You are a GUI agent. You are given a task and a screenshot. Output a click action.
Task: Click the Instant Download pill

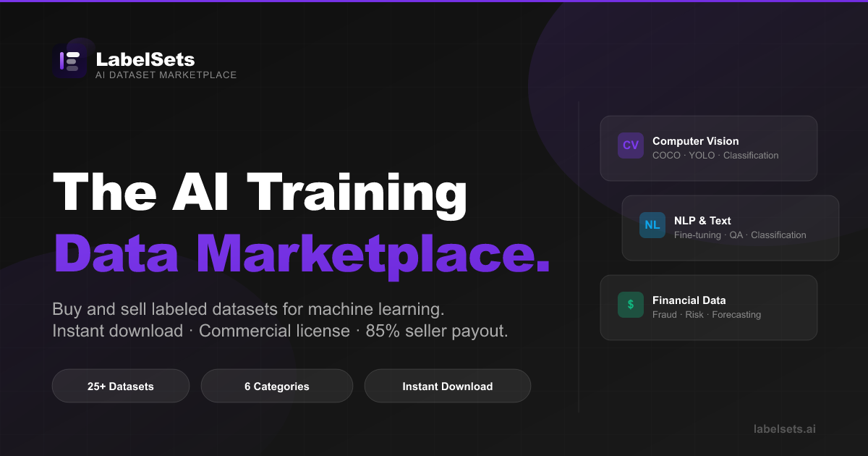[x=448, y=386]
